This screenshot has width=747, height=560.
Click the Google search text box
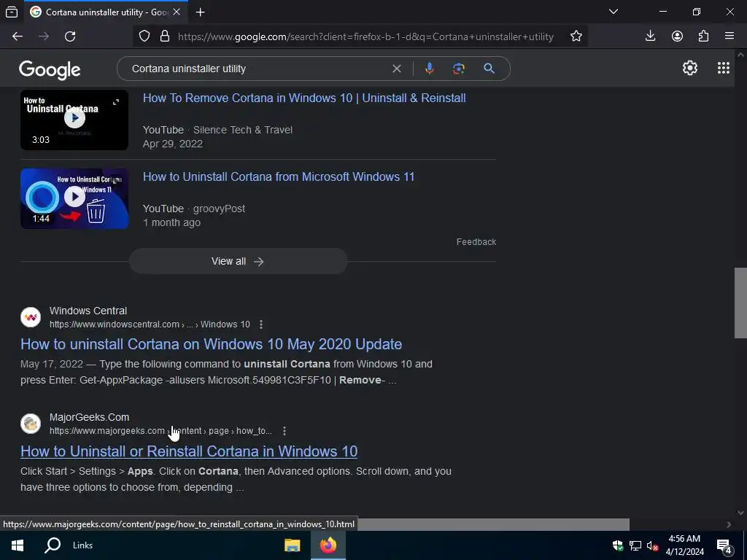click(x=258, y=69)
